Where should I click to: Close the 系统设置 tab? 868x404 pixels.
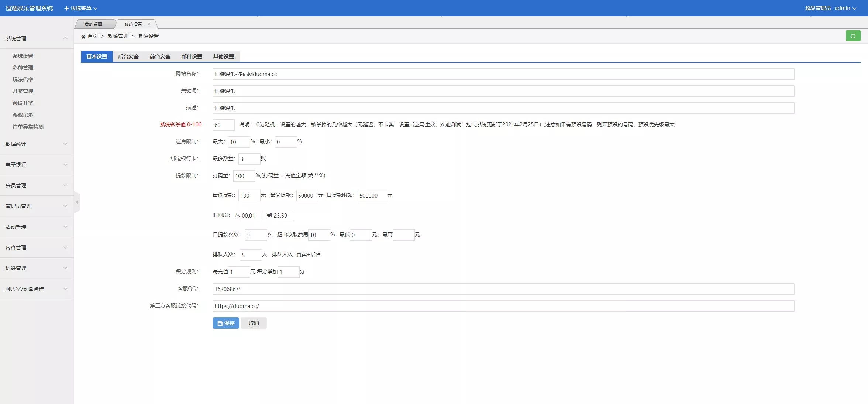tap(149, 24)
